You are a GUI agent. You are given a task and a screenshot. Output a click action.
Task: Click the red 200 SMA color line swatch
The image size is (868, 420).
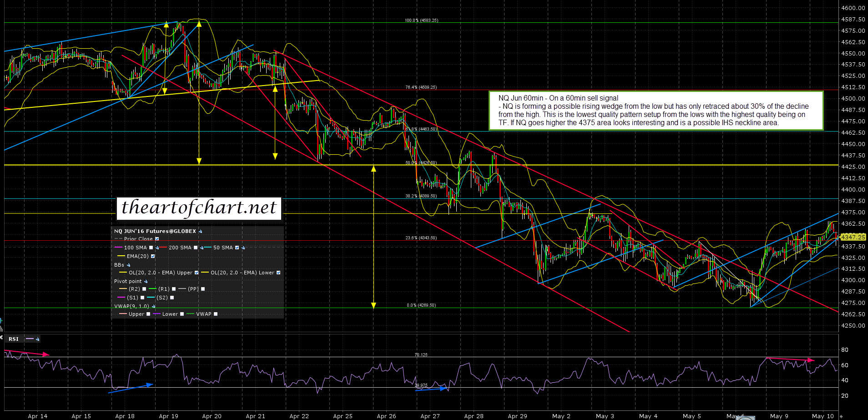tap(163, 248)
